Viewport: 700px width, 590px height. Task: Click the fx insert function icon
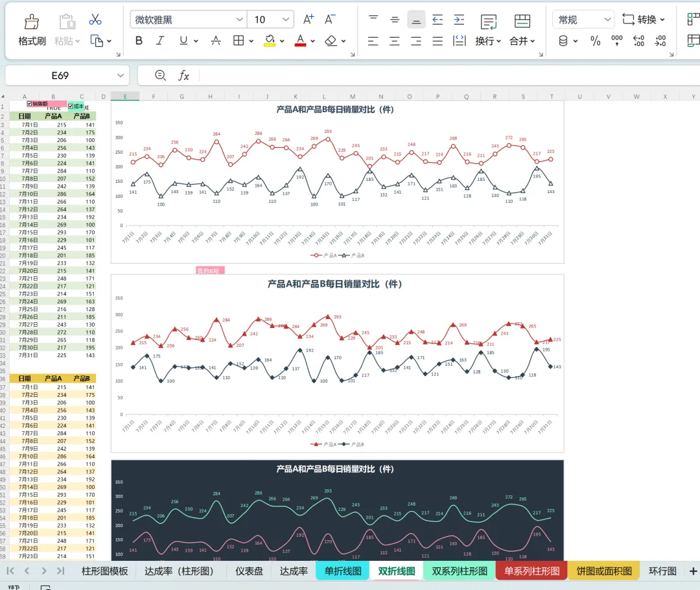pos(183,75)
